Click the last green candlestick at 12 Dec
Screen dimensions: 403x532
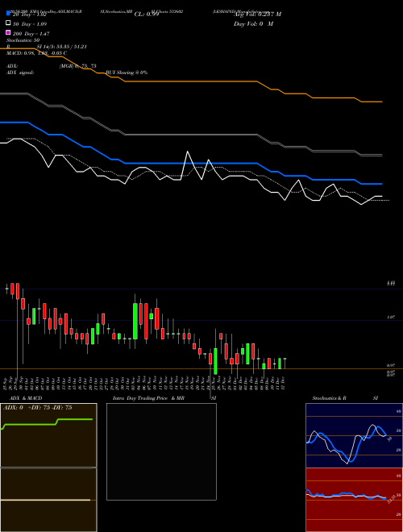(x=285, y=364)
